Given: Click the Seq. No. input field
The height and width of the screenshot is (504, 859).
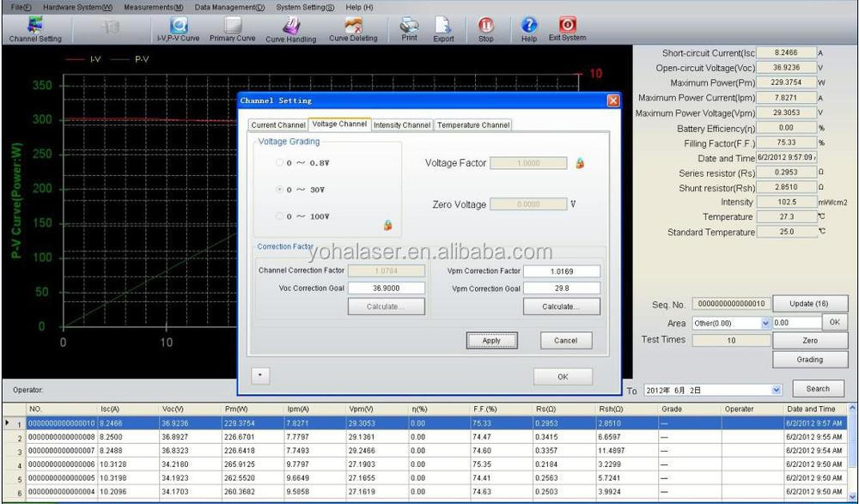Looking at the screenshot, I should pos(731,303).
